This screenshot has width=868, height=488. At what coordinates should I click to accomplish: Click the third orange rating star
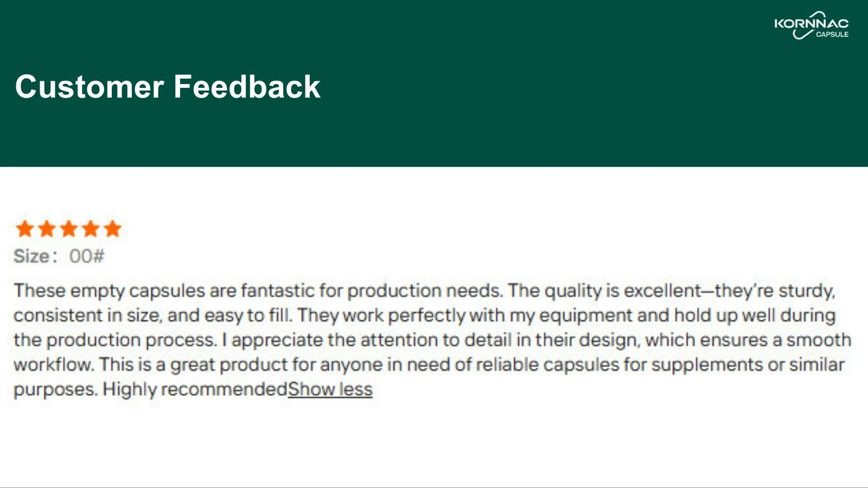point(69,229)
